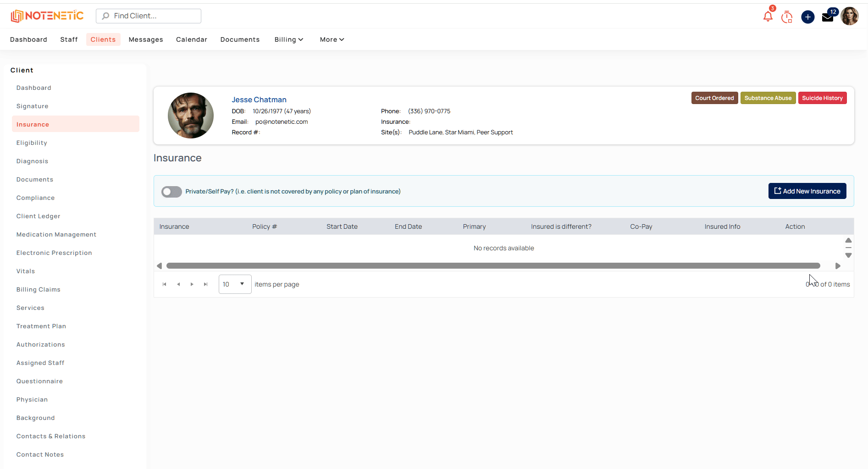Click the End Date column header

click(x=408, y=226)
